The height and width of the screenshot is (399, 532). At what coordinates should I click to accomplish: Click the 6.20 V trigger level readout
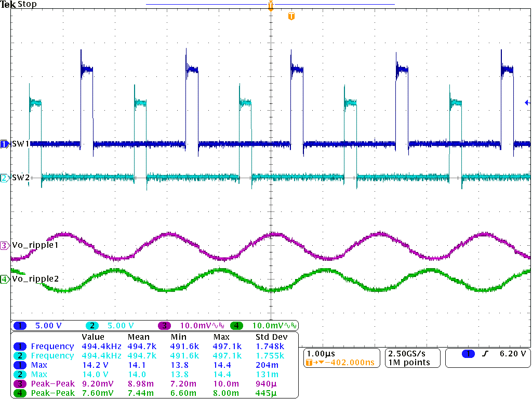pyautogui.click(x=512, y=353)
